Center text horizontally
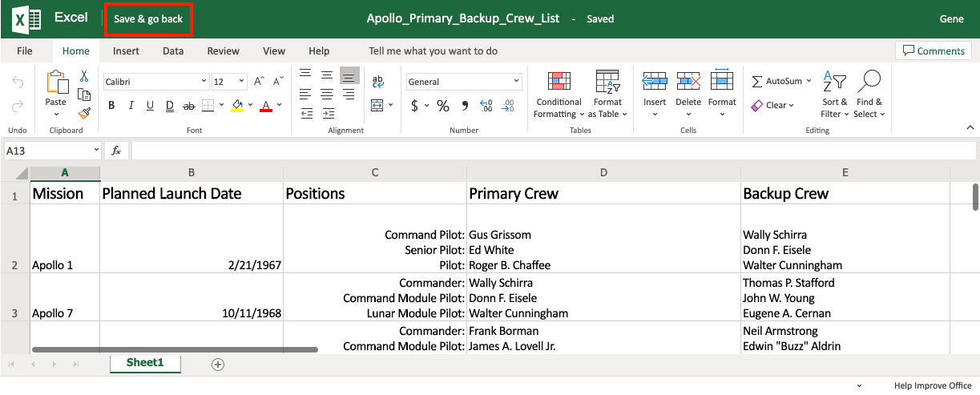The width and height of the screenshot is (980, 395). click(x=327, y=94)
